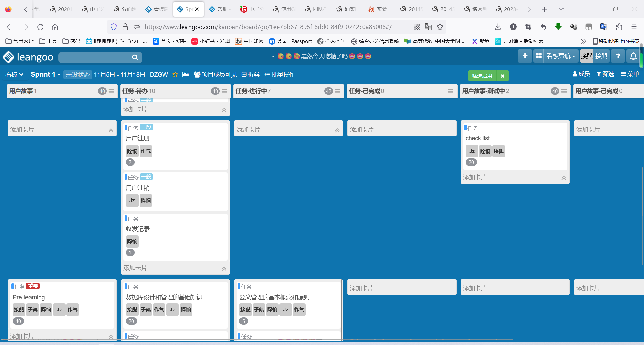Open the Firefox downloads panel
Image resolution: width=644 pixels, height=345 pixels.
click(498, 27)
